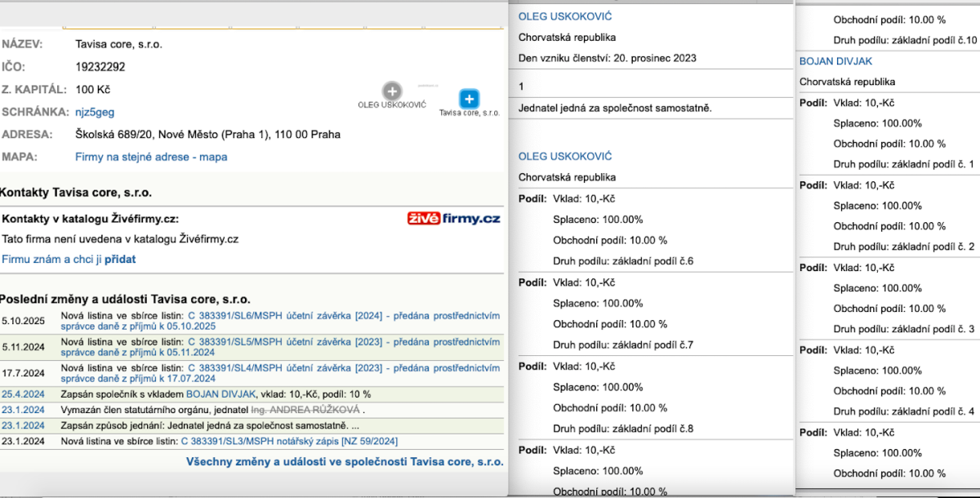Click the company IČO number 19232292

(100, 67)
